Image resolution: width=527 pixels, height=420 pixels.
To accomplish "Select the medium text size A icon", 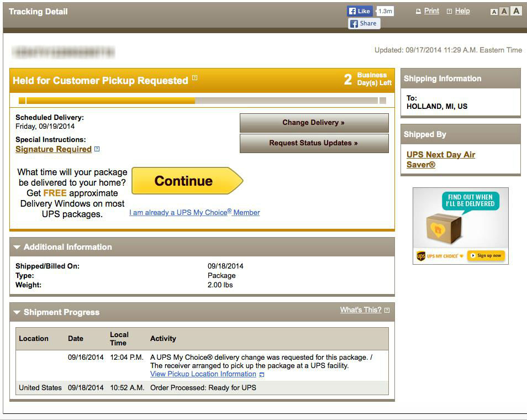I will (504, 12).
